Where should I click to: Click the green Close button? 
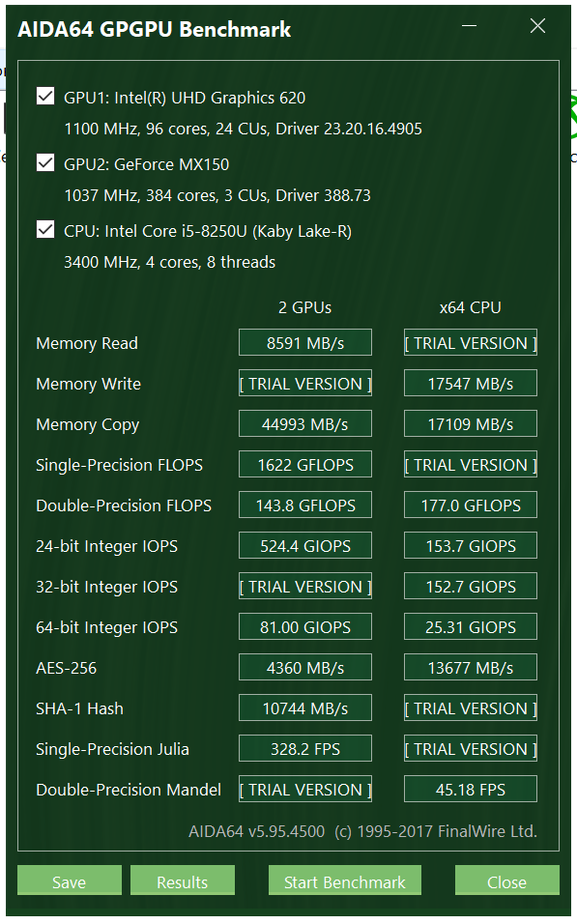point(506,881)
